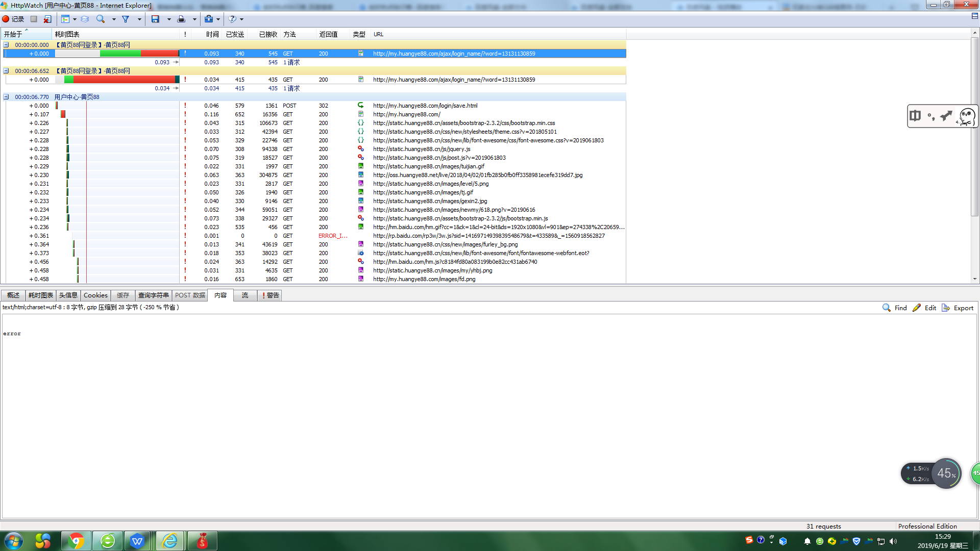Collapse the first 黄页88网登录 page group
980x551 pixels.
(6, 45)
